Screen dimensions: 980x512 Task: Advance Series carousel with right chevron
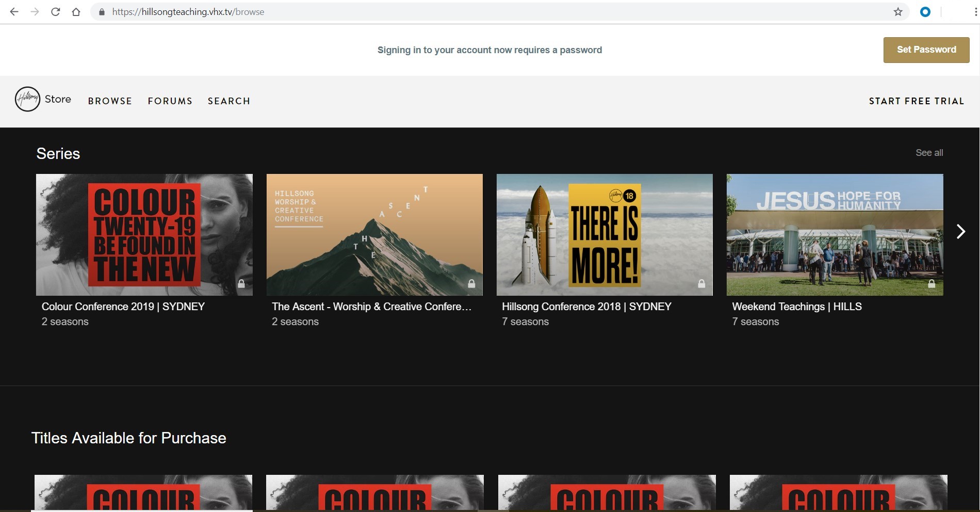tap(960, 232)
